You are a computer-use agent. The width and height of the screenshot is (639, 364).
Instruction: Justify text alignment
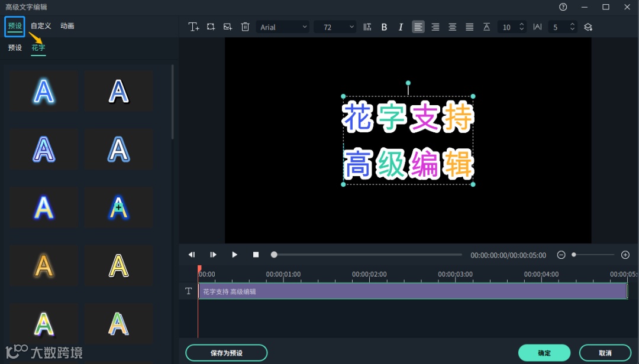pos(469,27)
